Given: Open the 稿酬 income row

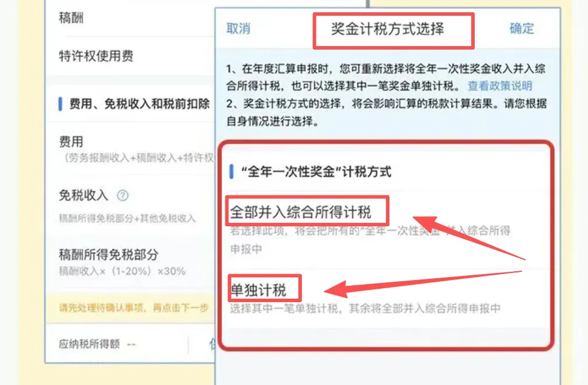Looking at the screenshot, I should click(x=130, y=18).
